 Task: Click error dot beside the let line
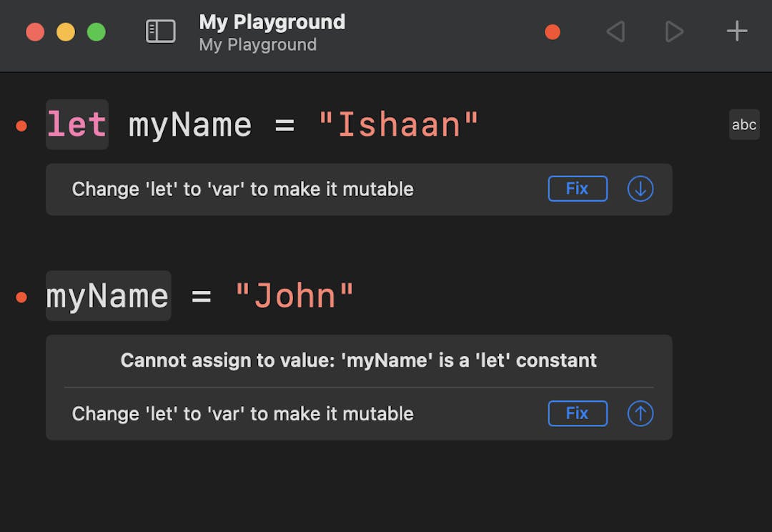coord(21,126)
